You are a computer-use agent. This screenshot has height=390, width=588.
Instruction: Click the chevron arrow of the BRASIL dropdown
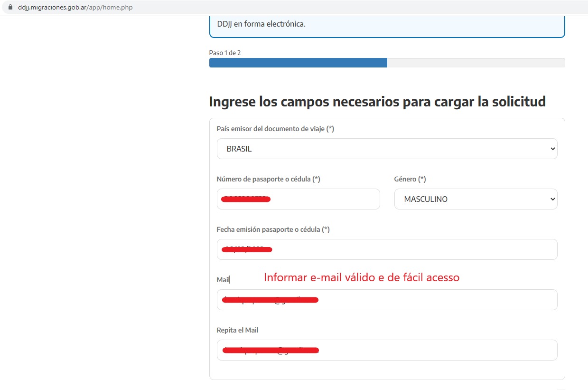pos(552,149)
